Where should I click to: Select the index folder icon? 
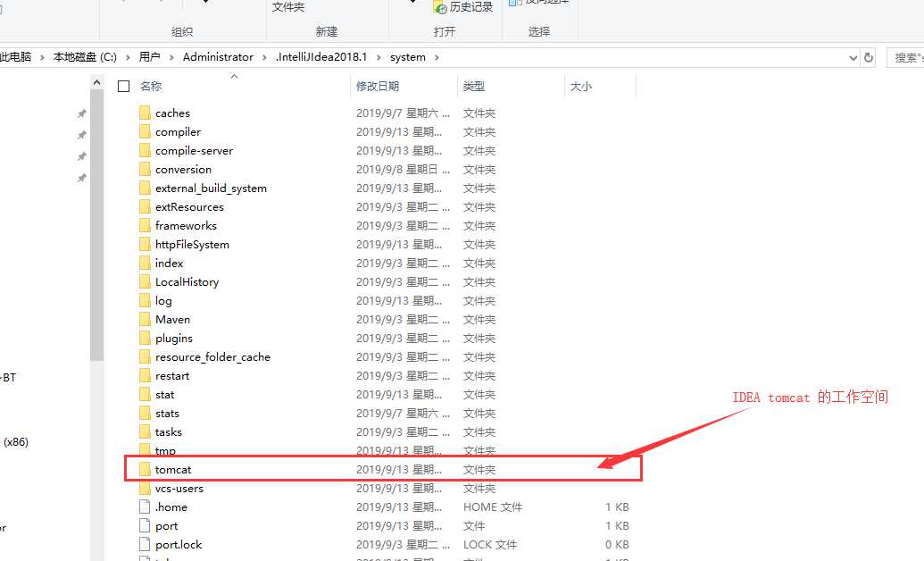point(145,264)
